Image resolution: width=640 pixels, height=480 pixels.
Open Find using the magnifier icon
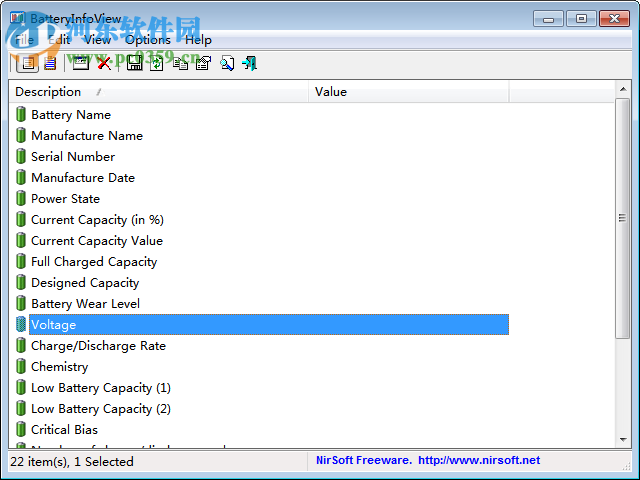pos(227,63)
